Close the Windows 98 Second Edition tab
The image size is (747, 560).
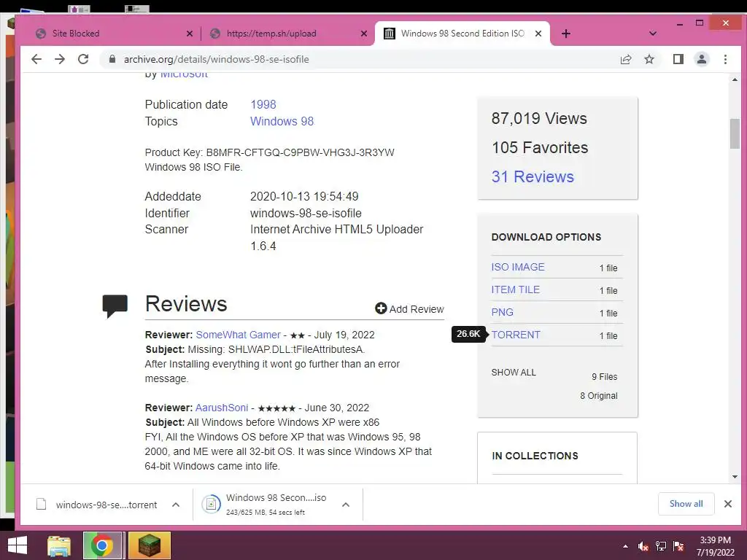[x=538, y=34]
